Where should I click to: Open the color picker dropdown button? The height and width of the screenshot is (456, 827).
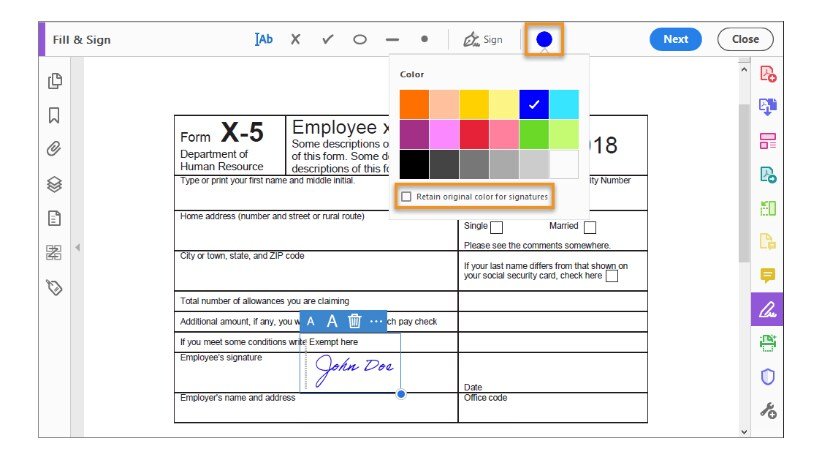click(x=544, y=40)
